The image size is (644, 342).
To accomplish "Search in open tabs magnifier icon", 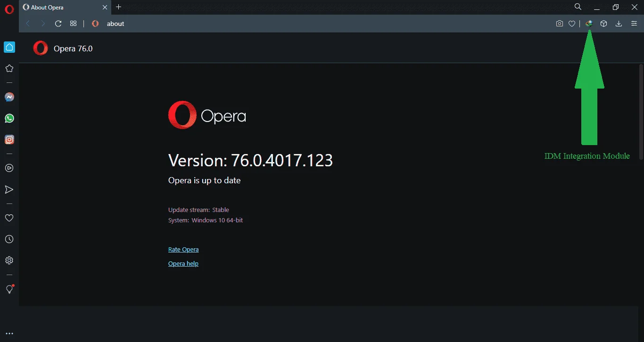I will tap(578, 7).
